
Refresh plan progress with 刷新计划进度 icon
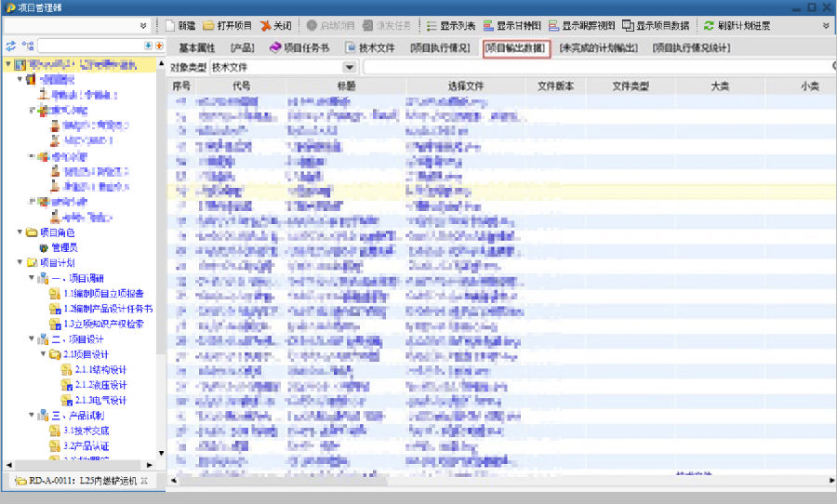[709, 26]
